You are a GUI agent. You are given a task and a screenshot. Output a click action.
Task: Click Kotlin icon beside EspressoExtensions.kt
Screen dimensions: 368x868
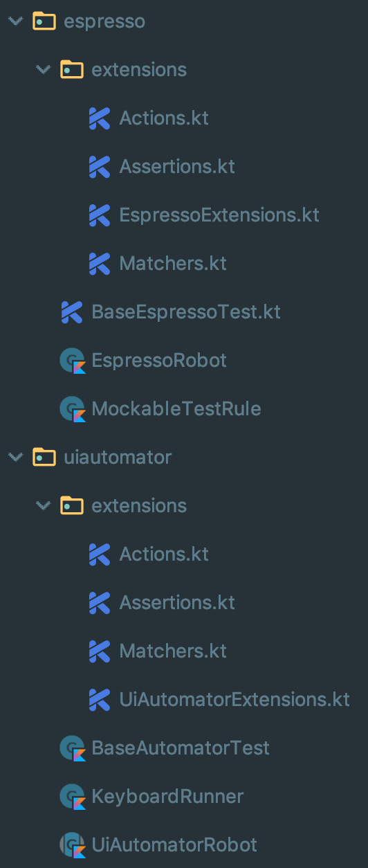pos(100,215)
